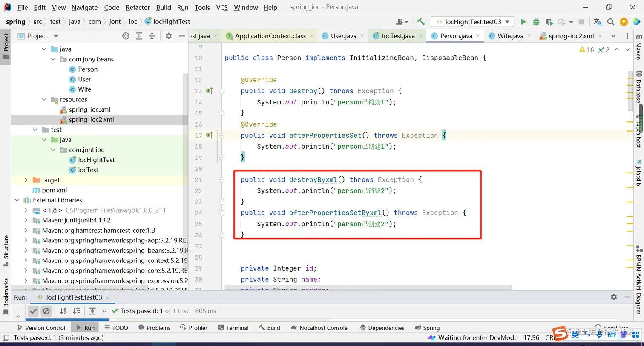Close the Wife.java editor tab

click(529, 36)
